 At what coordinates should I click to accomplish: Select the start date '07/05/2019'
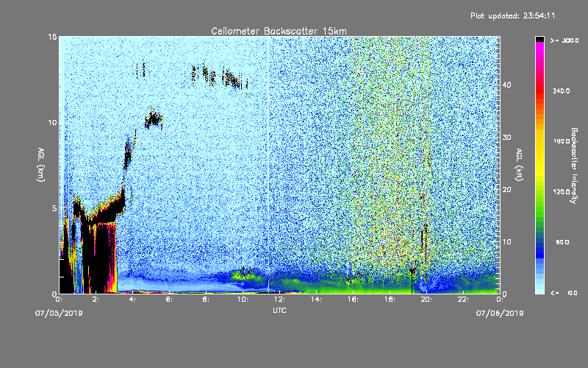pos(59,314)
